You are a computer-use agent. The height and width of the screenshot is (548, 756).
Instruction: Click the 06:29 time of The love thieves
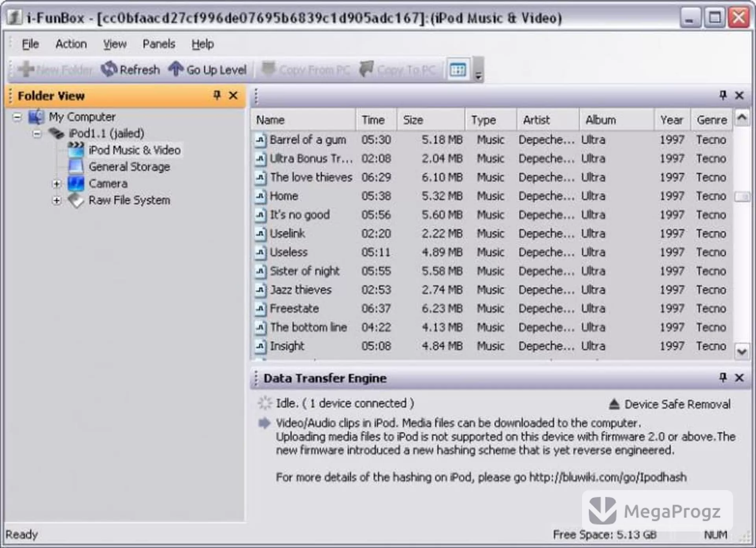point(376,177)
